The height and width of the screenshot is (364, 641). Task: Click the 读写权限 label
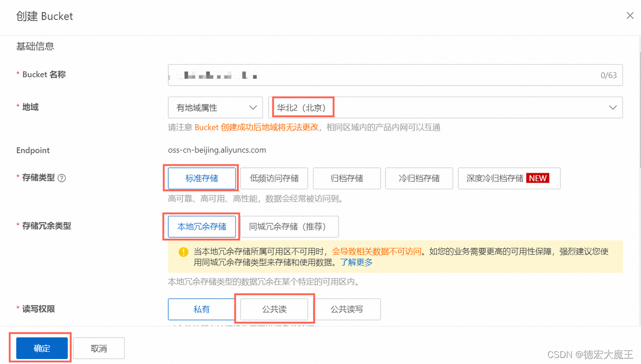click(39, 309)
